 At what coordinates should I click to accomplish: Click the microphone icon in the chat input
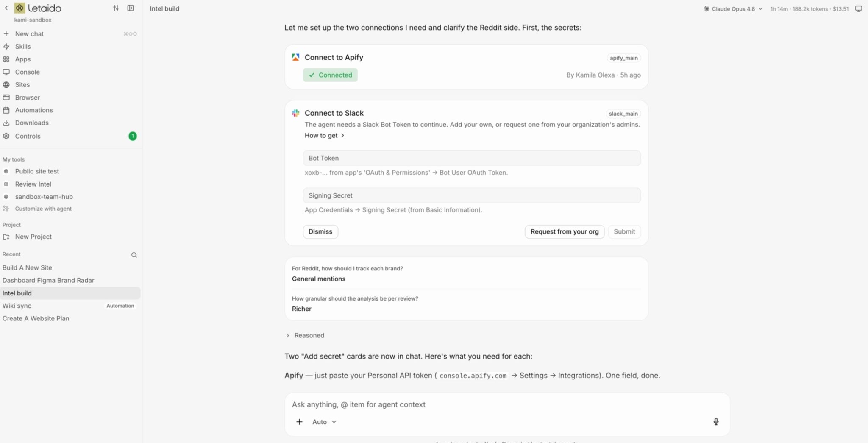[716, 421]
